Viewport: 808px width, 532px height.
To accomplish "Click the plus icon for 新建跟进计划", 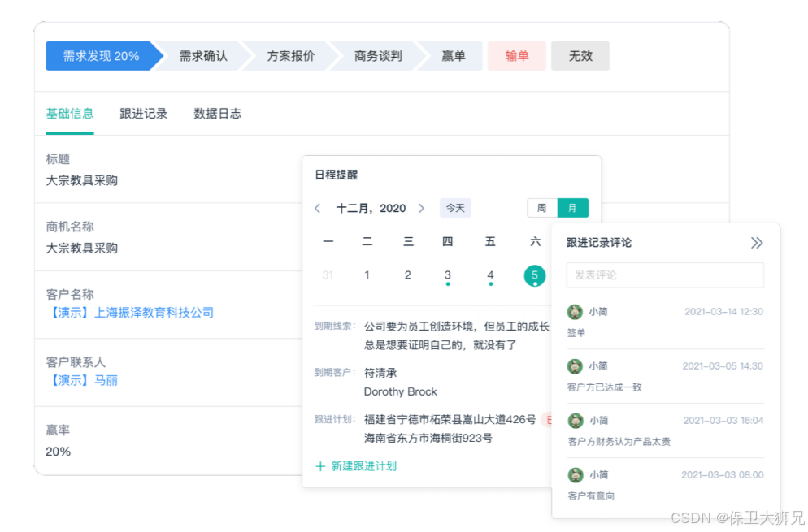I will [x=320, y=466].
